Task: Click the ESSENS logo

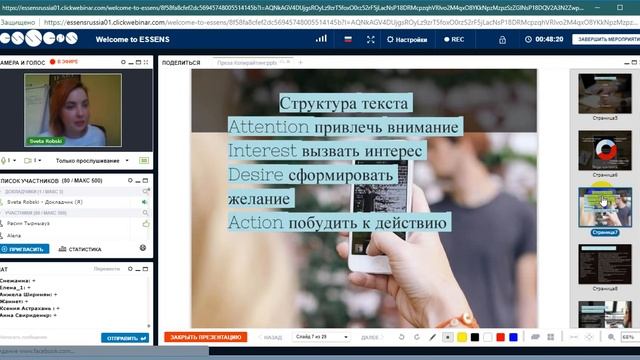Action: [39, 39]
